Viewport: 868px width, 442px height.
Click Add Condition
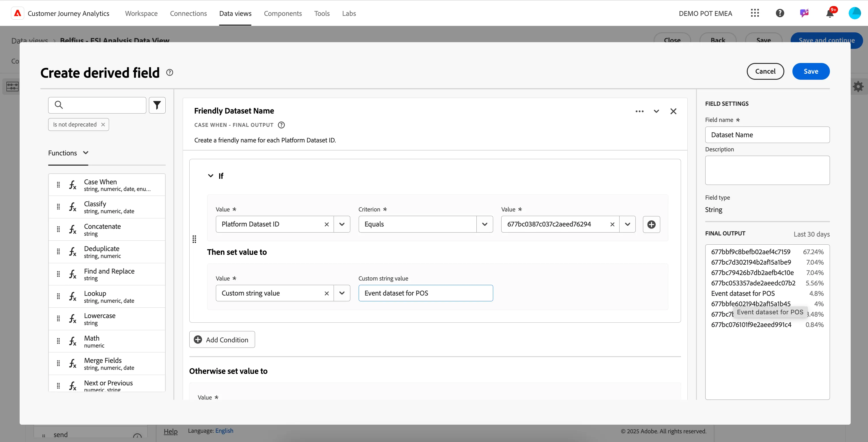pos(222,340)
